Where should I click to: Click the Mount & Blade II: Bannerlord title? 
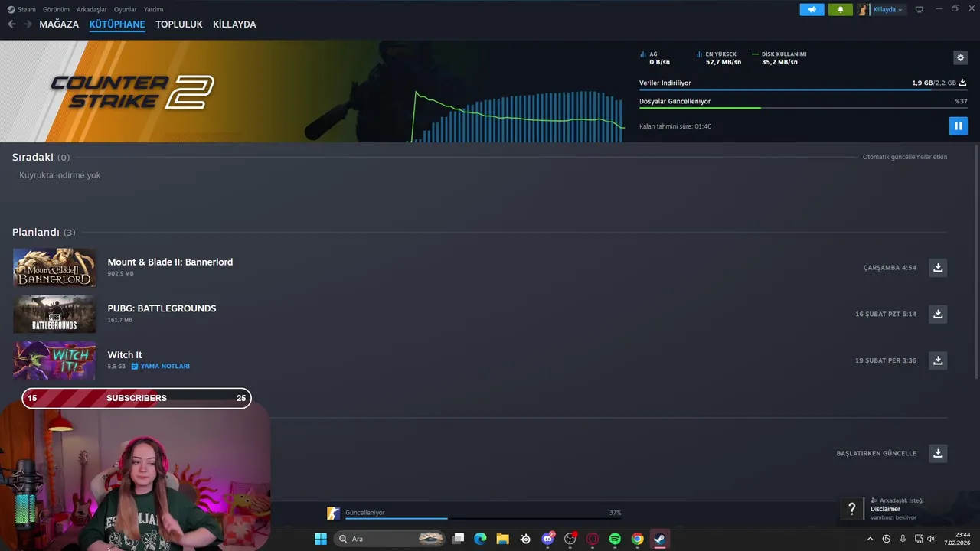[x=170, y=262]
